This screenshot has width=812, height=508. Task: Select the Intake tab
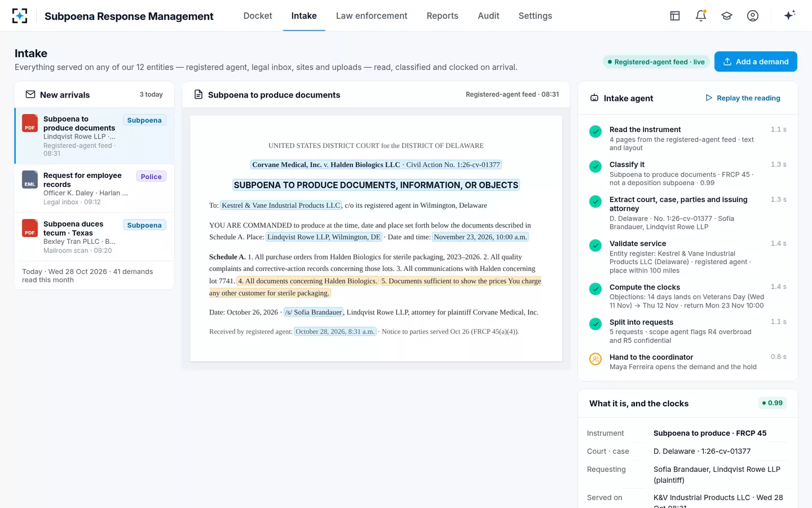(304, 16)
